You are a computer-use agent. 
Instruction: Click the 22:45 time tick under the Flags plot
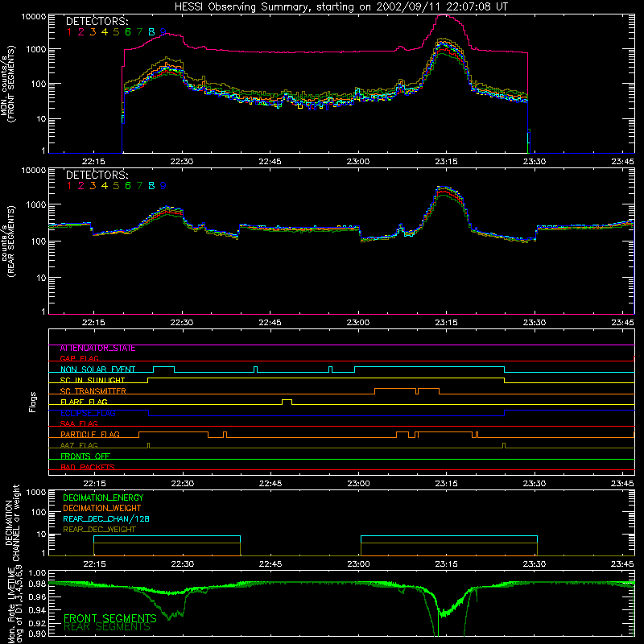(270, 484)
